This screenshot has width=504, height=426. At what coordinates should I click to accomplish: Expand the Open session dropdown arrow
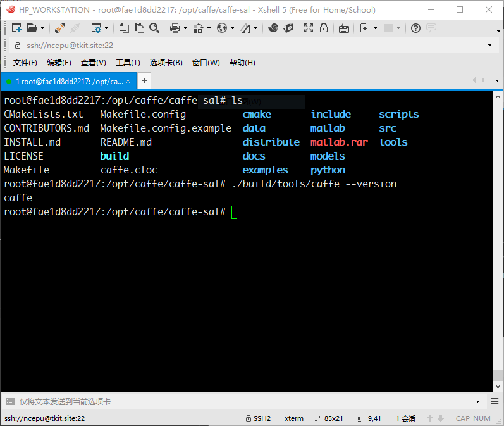point(42,28)
